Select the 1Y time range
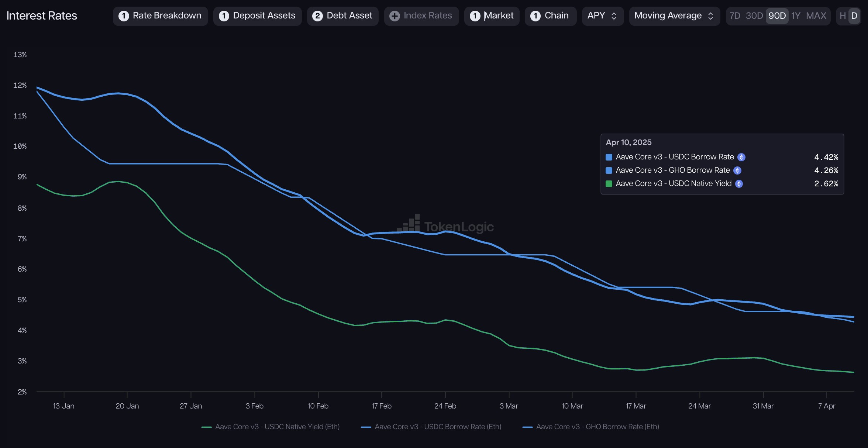This screenshot has width=868, height=448. pos(796,16)
